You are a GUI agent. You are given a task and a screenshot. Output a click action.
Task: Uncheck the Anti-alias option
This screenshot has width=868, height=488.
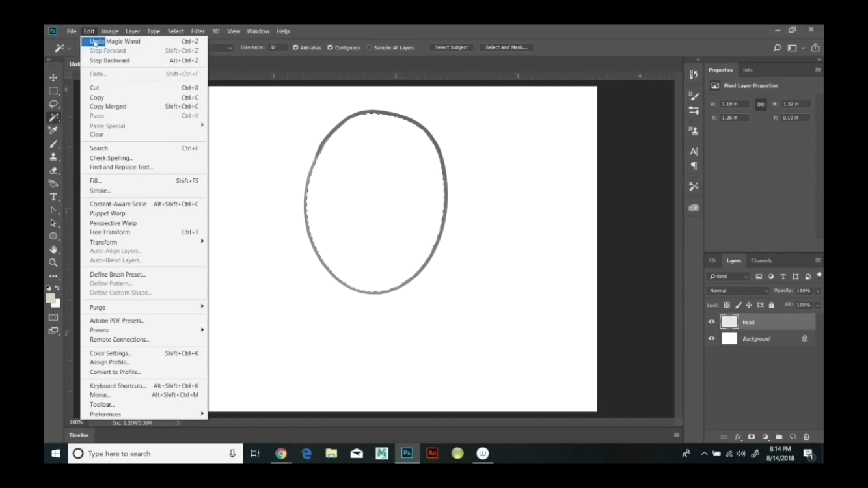297,47
